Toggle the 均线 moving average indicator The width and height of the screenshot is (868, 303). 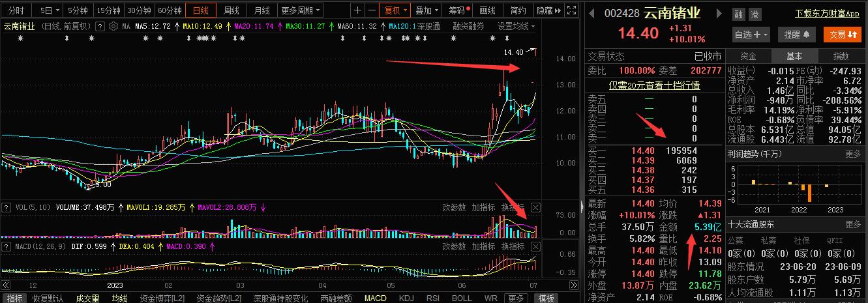(x=119, y=298)
